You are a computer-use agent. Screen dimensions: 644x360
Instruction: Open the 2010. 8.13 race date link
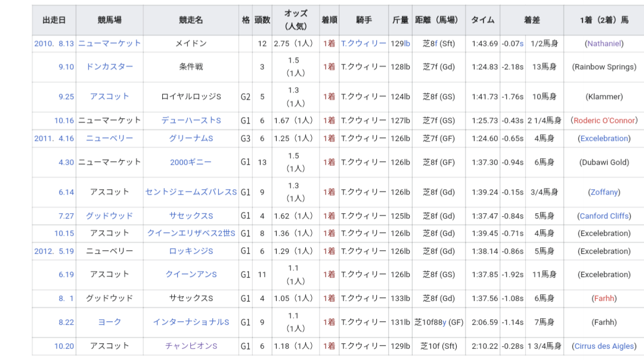pos(54,44)
